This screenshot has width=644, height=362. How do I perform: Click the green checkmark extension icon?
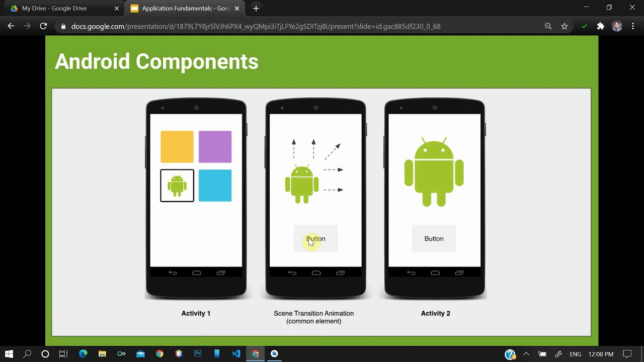[584, 26]
